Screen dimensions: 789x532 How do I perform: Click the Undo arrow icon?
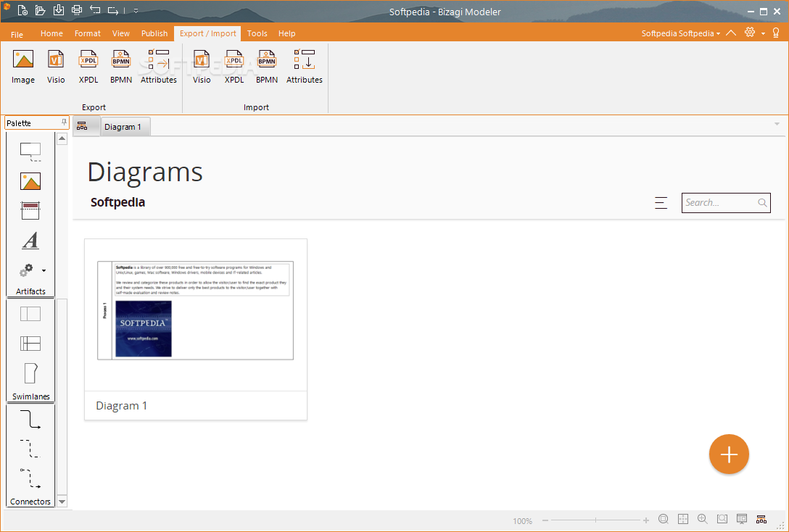[94, 10]
